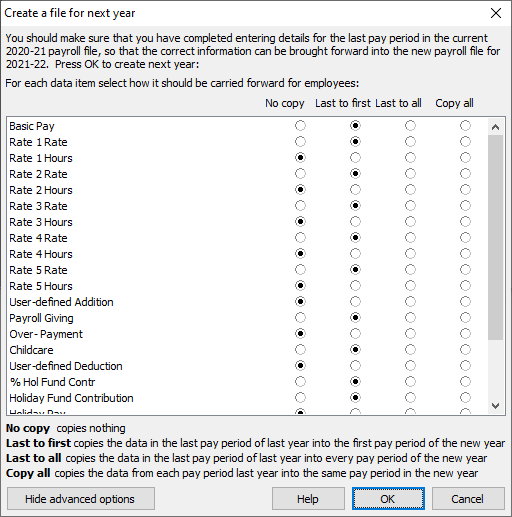Open the Help button
The width and height of the screenshot is (512, 517).
pyautogui.click(x=308, y=499)
